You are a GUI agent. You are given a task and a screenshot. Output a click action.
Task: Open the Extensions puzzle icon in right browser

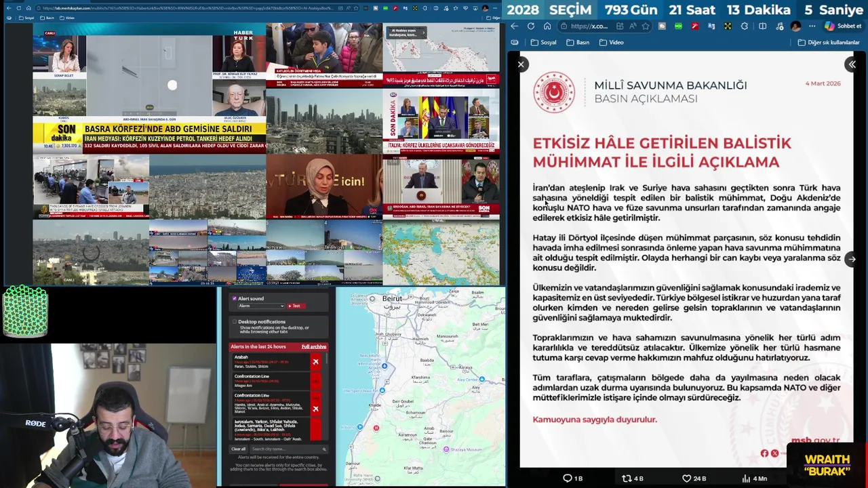(x=745, y=26)
